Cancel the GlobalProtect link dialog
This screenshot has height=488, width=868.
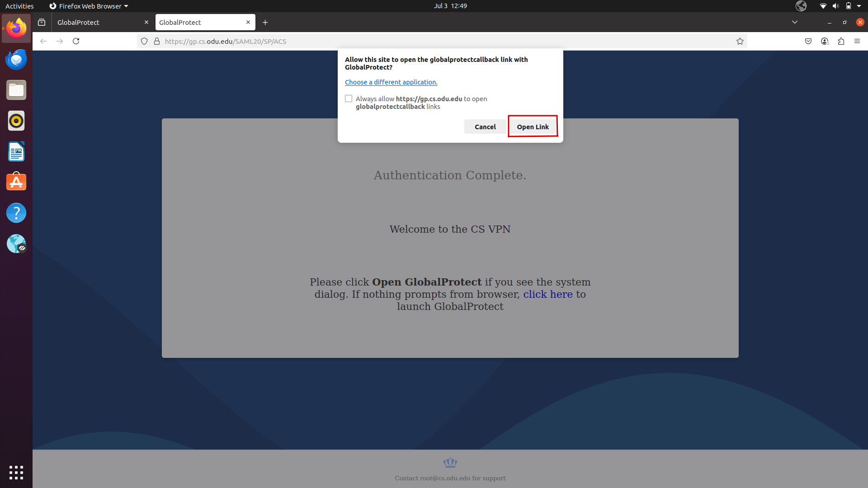click(485, 127)
